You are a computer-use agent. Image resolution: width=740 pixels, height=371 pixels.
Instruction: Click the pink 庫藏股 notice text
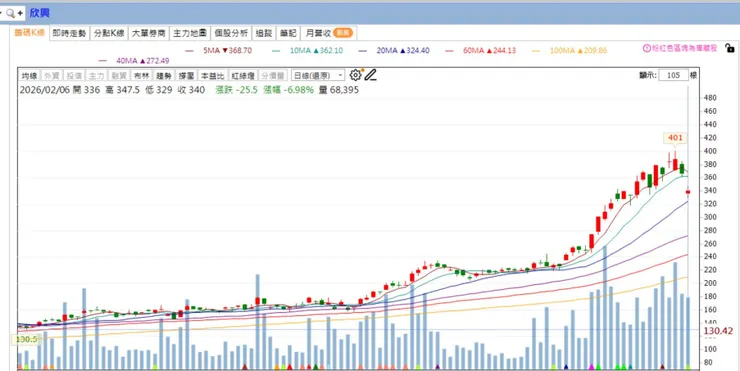[x=684, y=48]
